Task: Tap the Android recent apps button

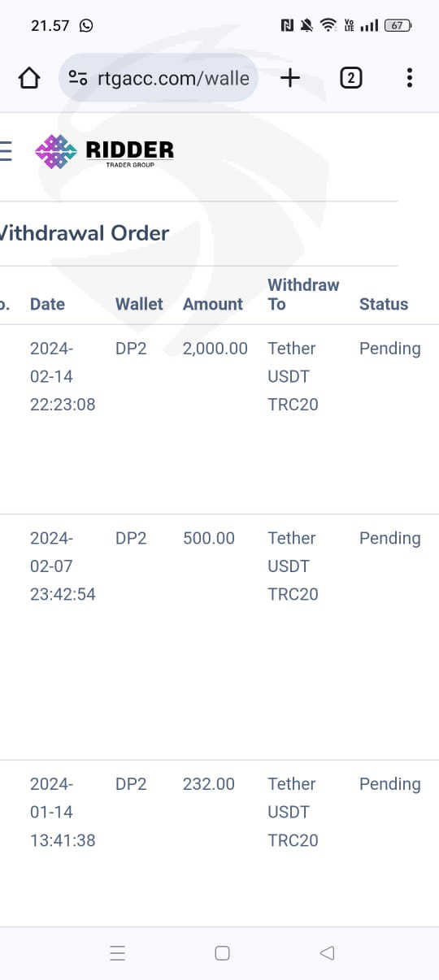Action: click(x=117, y=953)
